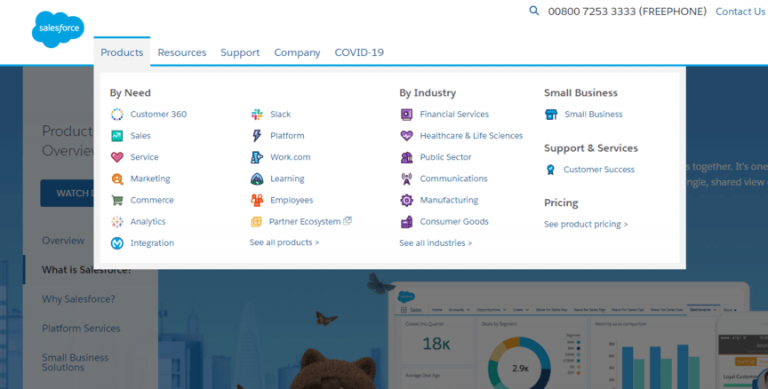Click the Public Sector building icon

coord(407,157)
